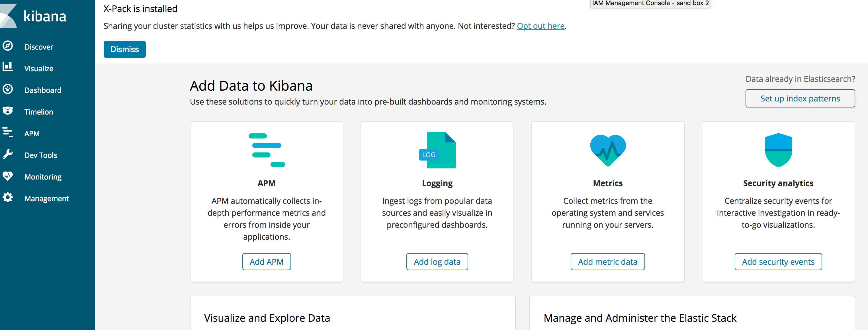This screenshot has width=868, height=330.
Task: Click the kibana wordmark text
Action: coord(45,16)
